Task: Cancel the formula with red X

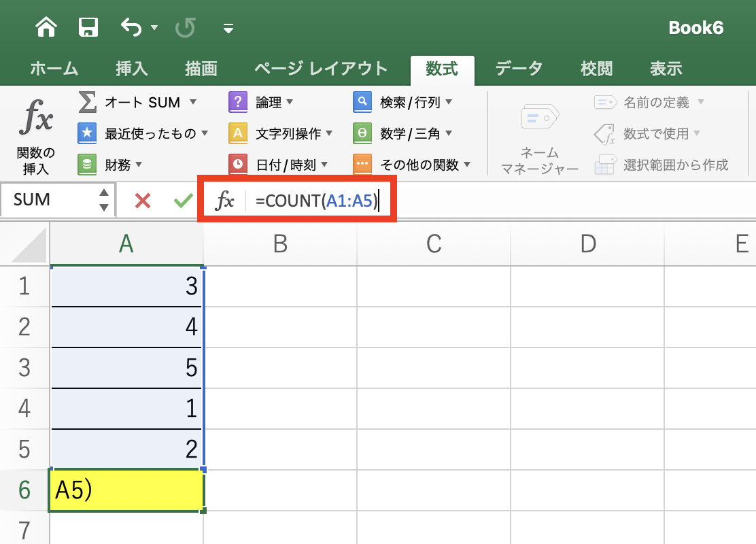Action: point(143,200)
